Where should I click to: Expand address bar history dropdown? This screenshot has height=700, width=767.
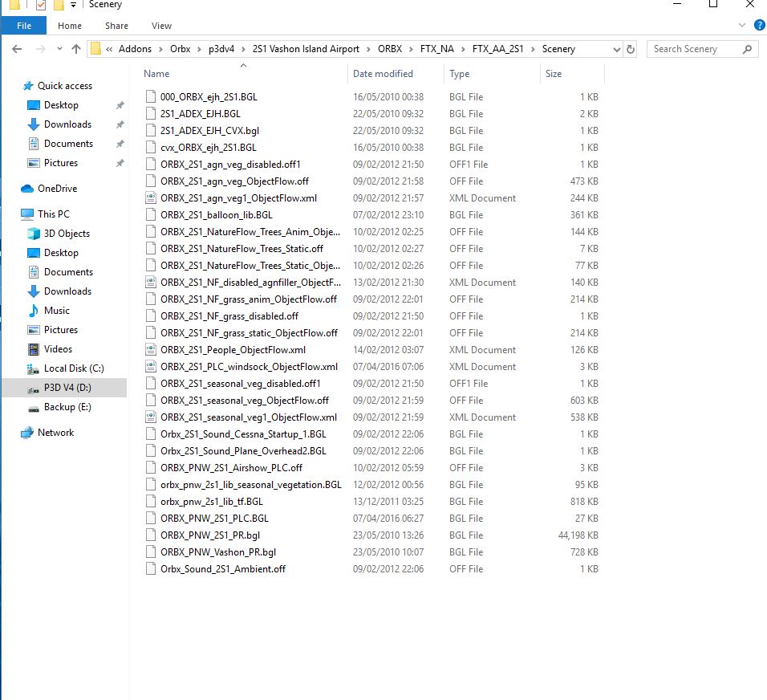pyautogui.click(x=616, y=50)
